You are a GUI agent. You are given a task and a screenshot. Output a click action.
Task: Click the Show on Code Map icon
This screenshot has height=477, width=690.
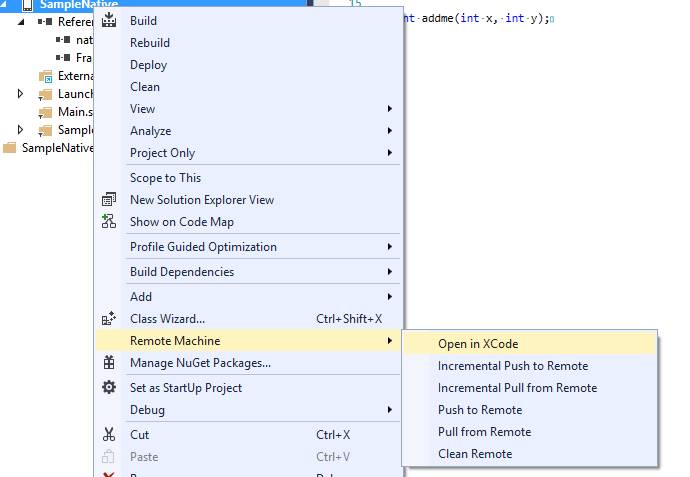[109, 221]
